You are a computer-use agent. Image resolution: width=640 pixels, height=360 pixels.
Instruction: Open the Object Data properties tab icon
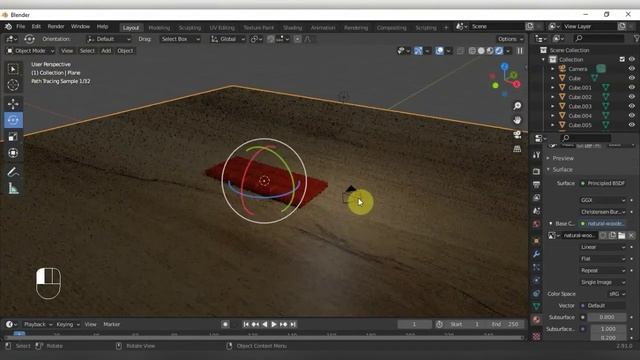(536, 306)
